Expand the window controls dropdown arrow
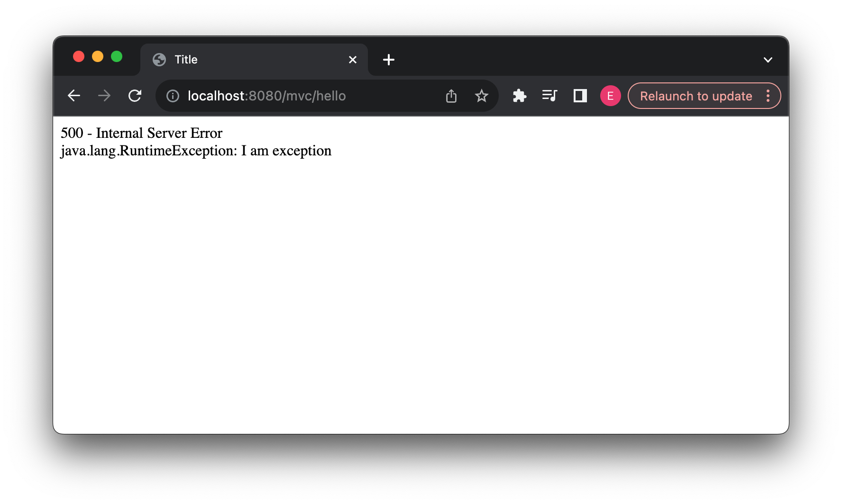The image size is (842, 504). (x=768, y=60)
